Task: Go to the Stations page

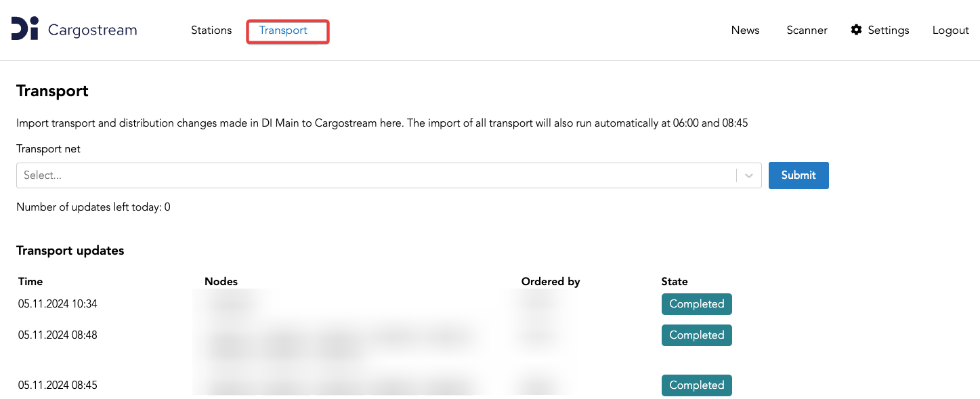Action: (x=211, y=30)
